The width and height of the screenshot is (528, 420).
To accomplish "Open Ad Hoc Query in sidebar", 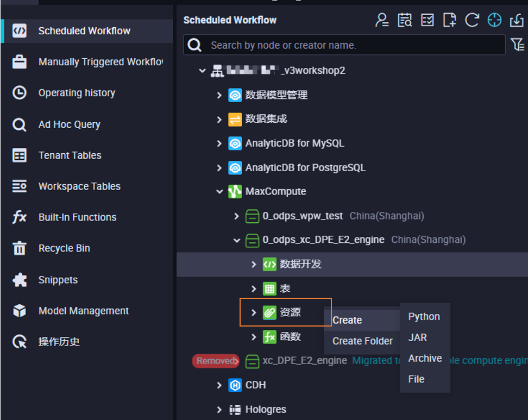I will click(x=87, y=124).
